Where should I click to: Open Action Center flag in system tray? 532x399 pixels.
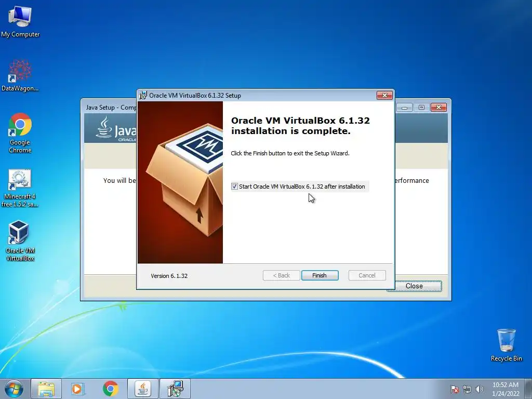(455, 389)
